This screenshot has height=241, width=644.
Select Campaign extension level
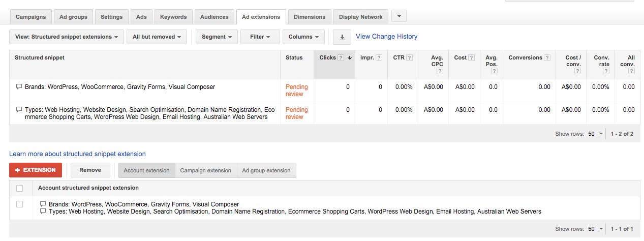(206, 170)
